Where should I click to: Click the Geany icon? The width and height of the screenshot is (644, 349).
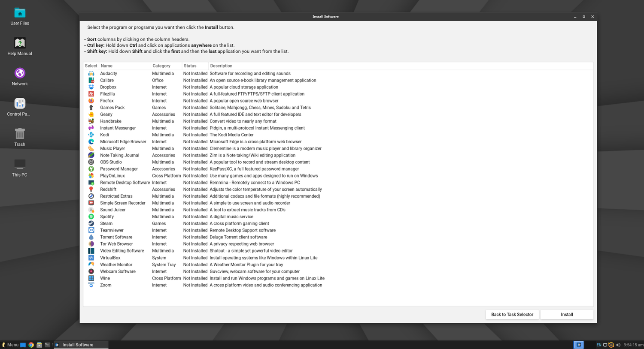[91, 114]
